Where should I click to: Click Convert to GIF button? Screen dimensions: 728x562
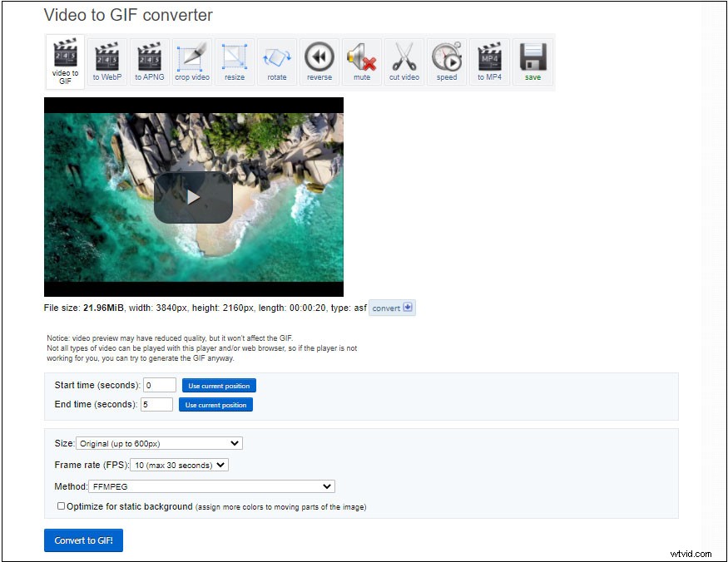pos(83,540)
